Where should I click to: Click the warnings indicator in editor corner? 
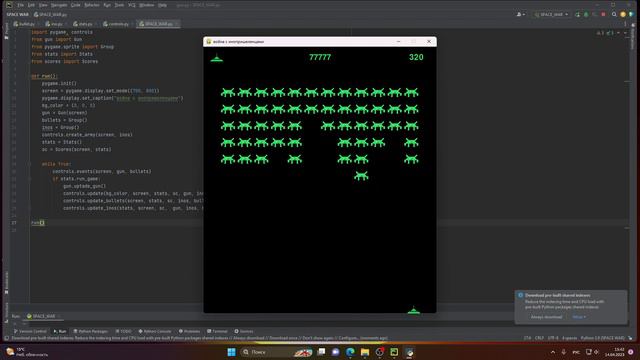pyautogui.click(x=606, y=33)
